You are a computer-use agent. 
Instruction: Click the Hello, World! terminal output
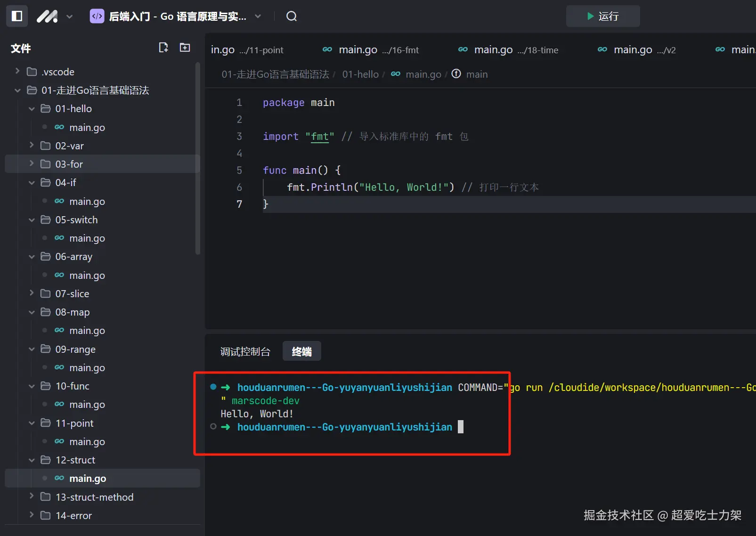pos(257,414)
